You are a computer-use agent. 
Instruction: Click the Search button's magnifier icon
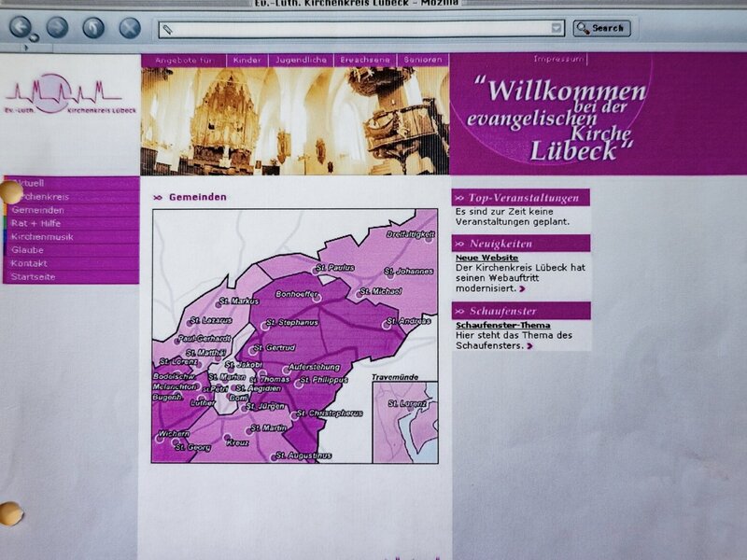click(583, 28)
